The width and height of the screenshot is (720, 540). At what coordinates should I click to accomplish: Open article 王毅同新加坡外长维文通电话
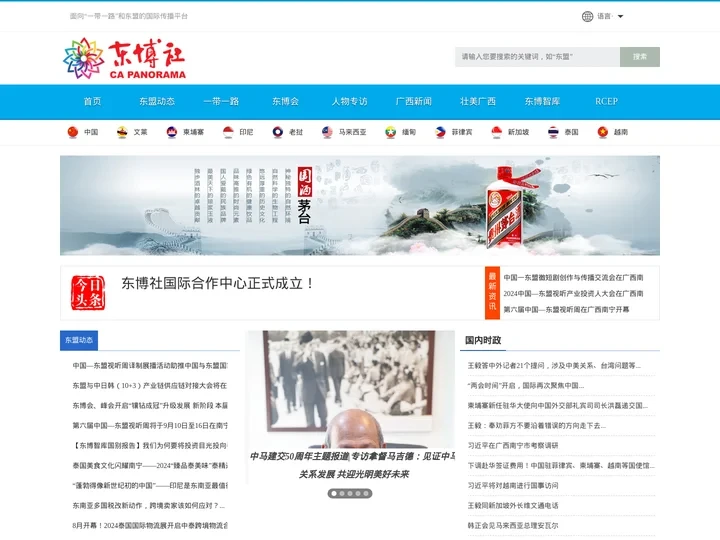coord(513,506)
